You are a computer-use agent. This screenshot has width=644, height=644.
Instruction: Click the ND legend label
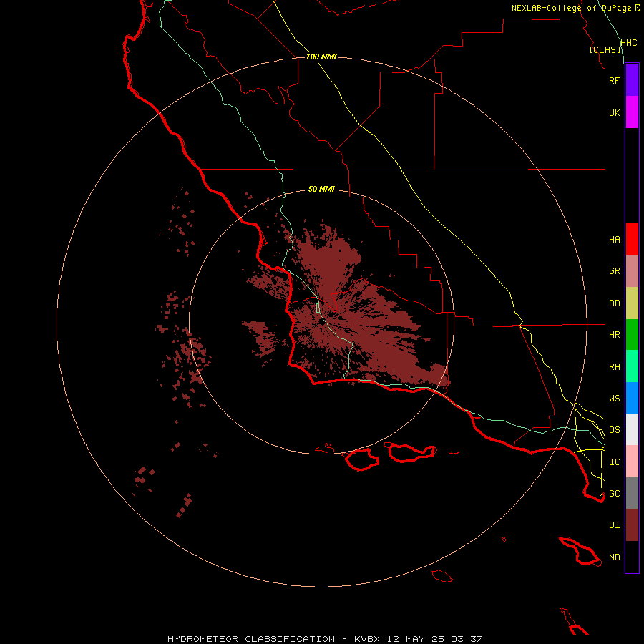[614, 557]
